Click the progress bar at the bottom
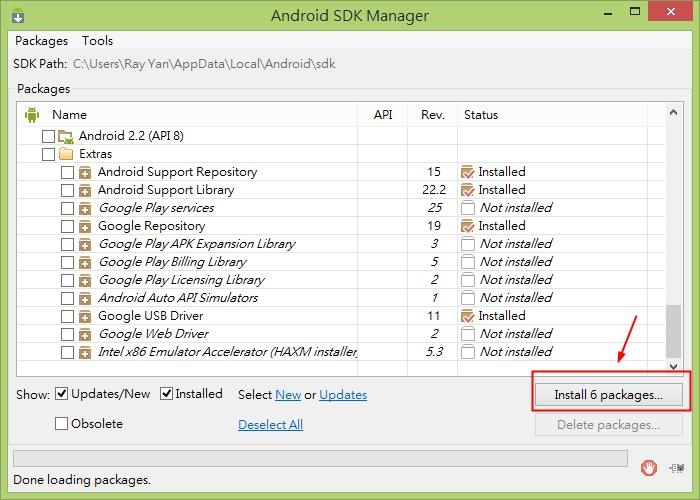This screenshot has height=500, width=700. 320,459
